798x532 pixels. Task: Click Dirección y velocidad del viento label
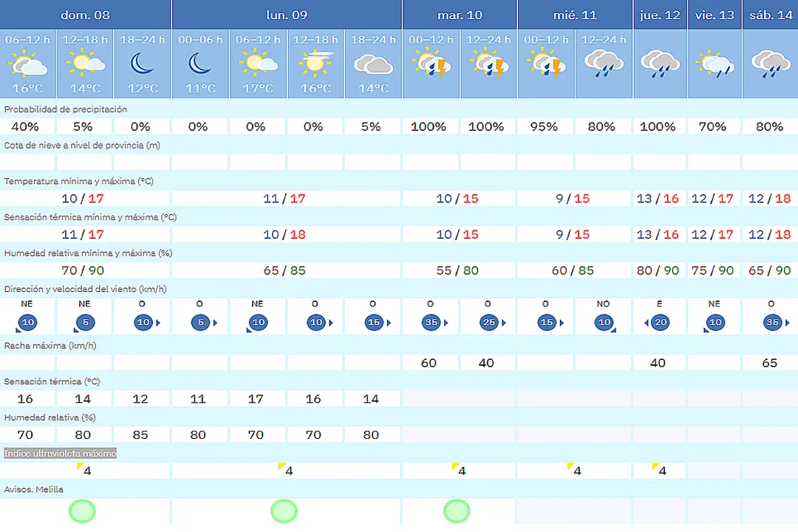tap(85, 289)
